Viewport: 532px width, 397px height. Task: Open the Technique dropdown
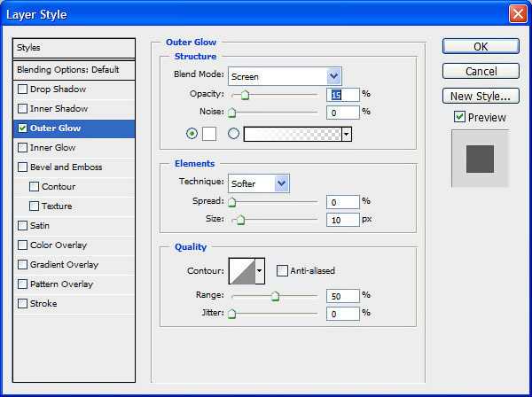282,183
